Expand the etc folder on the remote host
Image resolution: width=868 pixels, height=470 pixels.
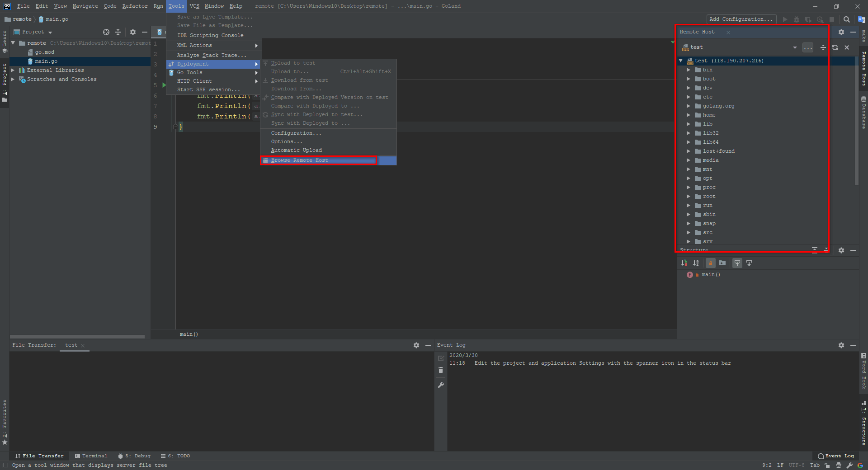point(689,97)
